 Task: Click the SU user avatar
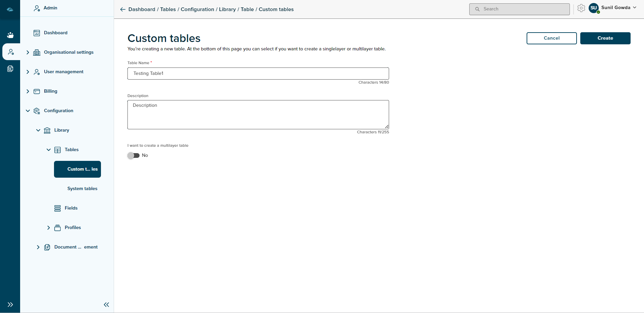click(x=594, y=8)
